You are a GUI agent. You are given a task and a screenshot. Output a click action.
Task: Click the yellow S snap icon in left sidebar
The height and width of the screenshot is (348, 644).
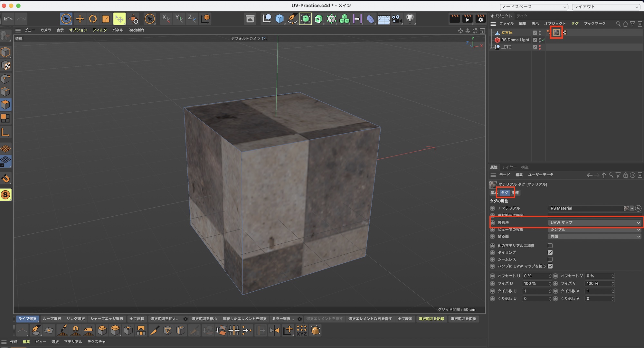(x=6, y=195)
